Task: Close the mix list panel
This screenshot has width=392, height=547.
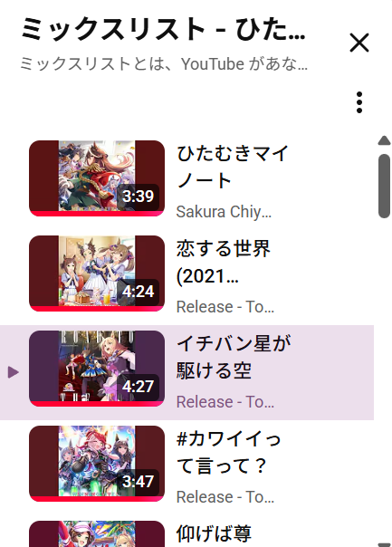Action: pyautogui.click(x=359, y=43)
